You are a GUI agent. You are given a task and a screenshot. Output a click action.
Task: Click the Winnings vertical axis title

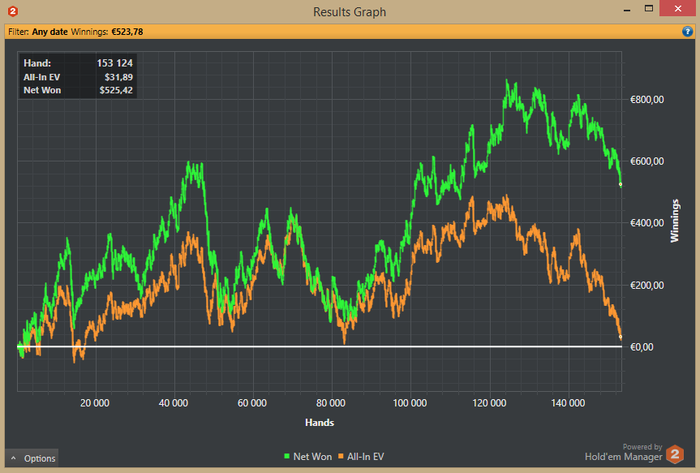(x=675, y=221)
